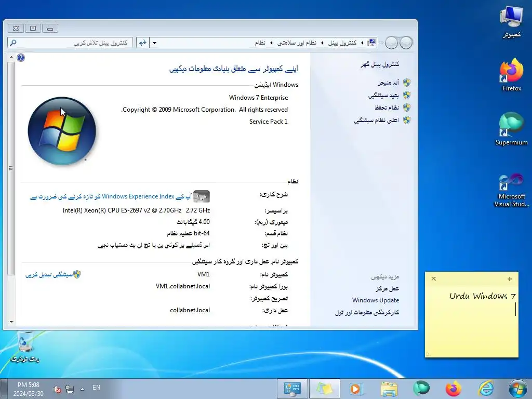Click the Windows Experience Index rating icon
The image size is (532, 399).
202,196
